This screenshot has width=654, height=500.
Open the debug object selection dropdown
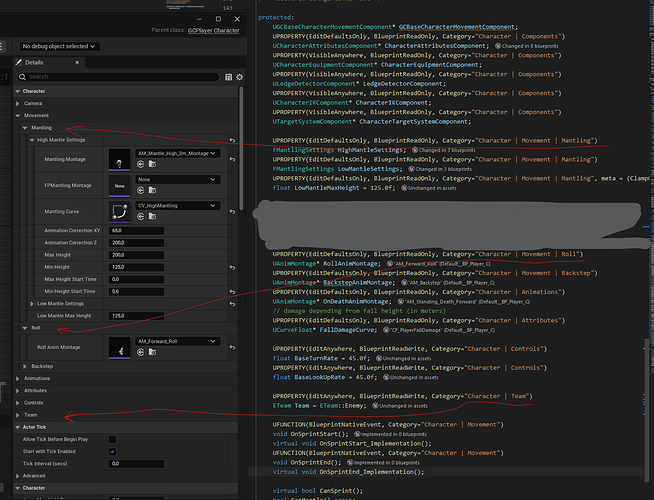tap(59, 46)
